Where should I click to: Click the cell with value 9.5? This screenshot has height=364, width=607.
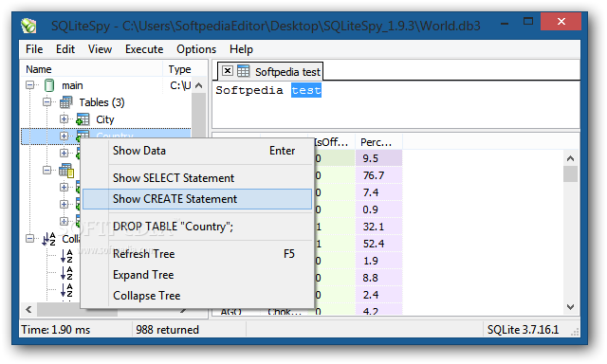click(x=378, y=158)
